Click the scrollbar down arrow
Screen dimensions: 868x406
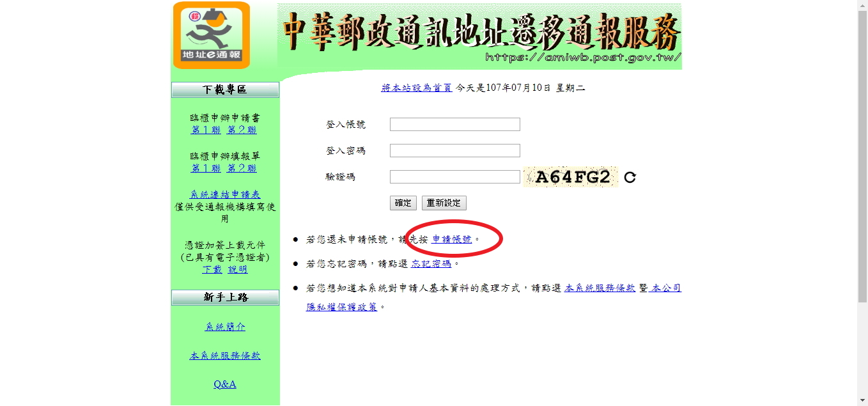point(862,400)
